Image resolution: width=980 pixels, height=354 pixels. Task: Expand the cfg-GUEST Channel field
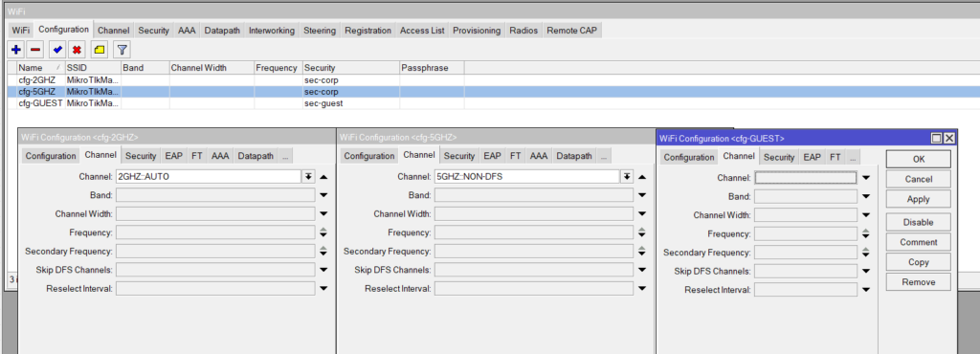tap(865, 178)
